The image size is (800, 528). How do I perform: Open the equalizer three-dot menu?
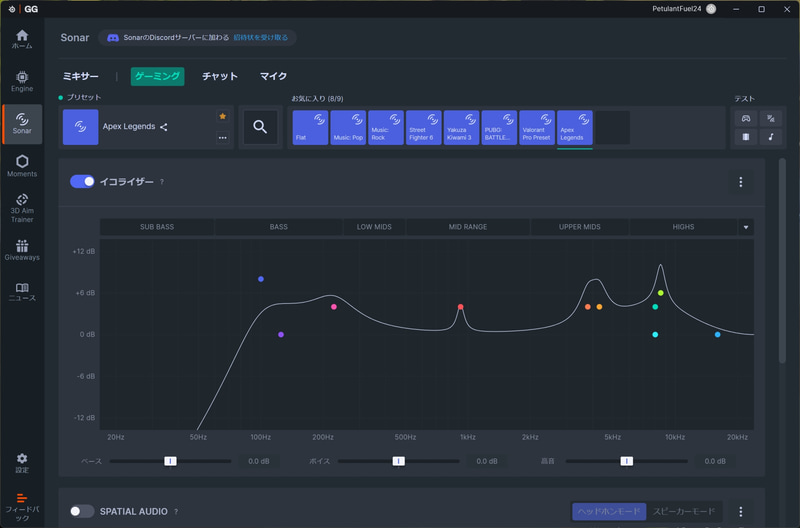coord(741,182)
